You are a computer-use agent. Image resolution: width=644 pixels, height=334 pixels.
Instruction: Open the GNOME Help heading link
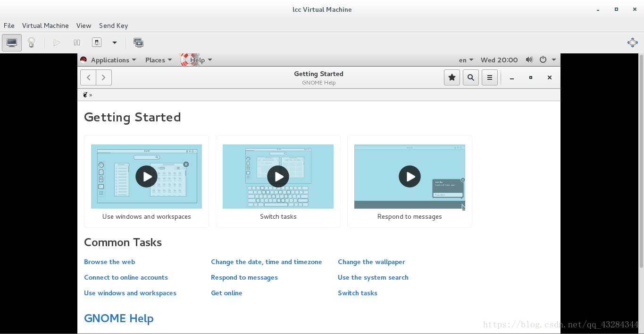coord(119,318)
